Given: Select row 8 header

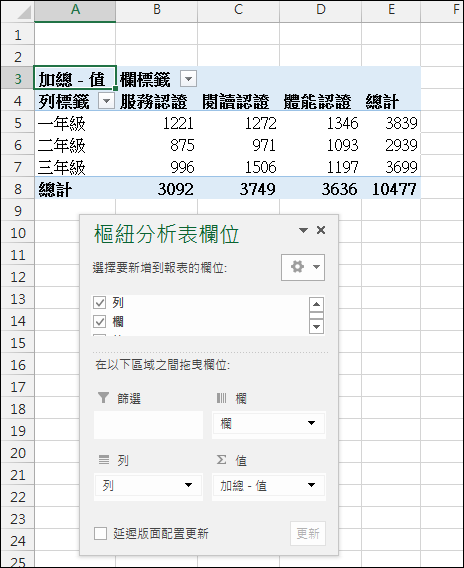Looking at the screenshot, I should 18,188.
